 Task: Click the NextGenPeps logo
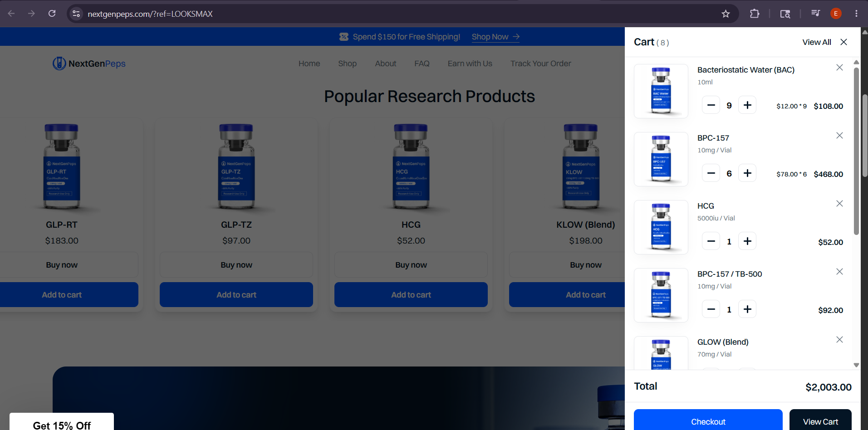(89, 64)
